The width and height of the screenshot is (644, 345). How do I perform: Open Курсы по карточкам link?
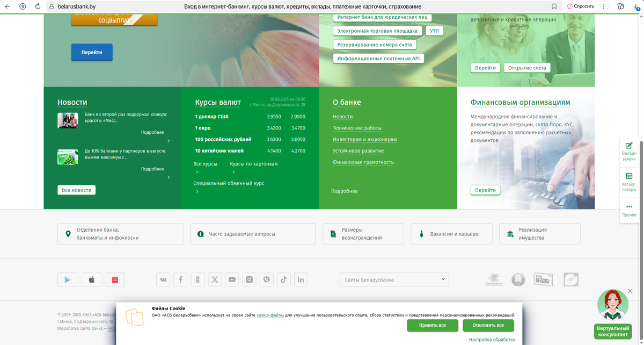[254, 164]
